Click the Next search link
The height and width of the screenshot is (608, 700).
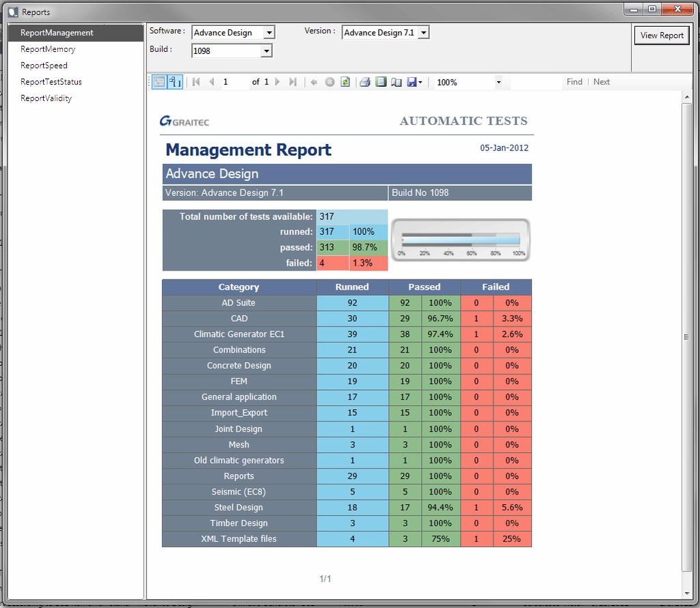[x=602, y=81]
